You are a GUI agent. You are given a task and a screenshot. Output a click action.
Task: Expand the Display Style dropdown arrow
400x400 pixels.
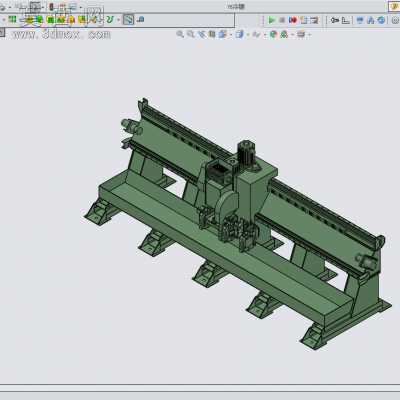(x=248, y=35)
